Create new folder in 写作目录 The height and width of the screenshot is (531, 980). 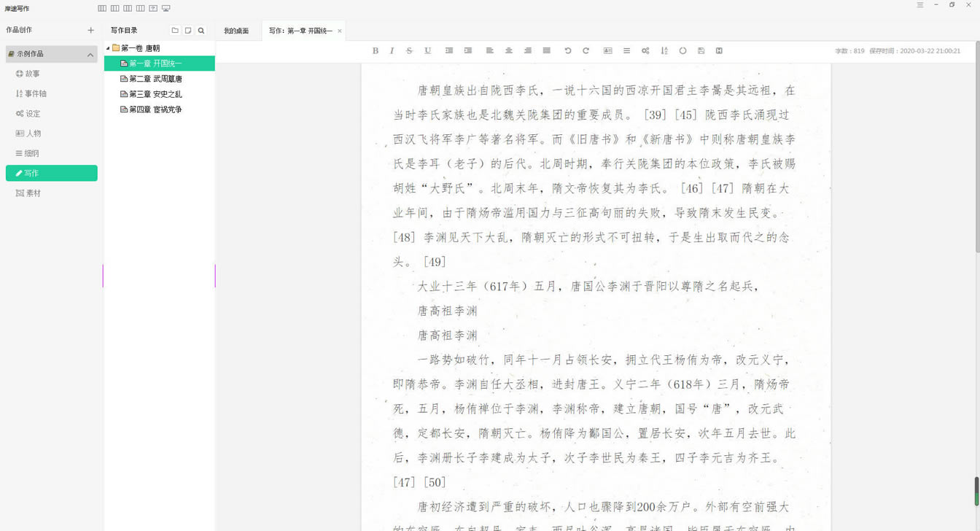(175, 31)
